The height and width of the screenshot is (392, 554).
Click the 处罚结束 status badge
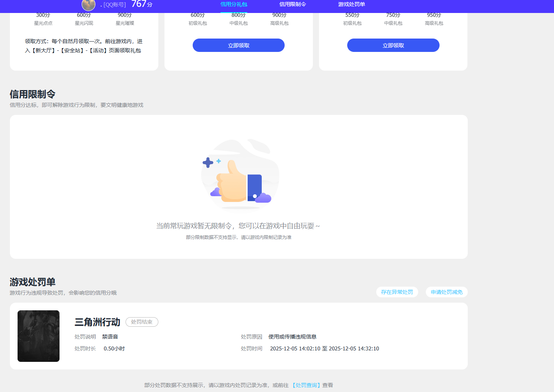click(142, 322)
